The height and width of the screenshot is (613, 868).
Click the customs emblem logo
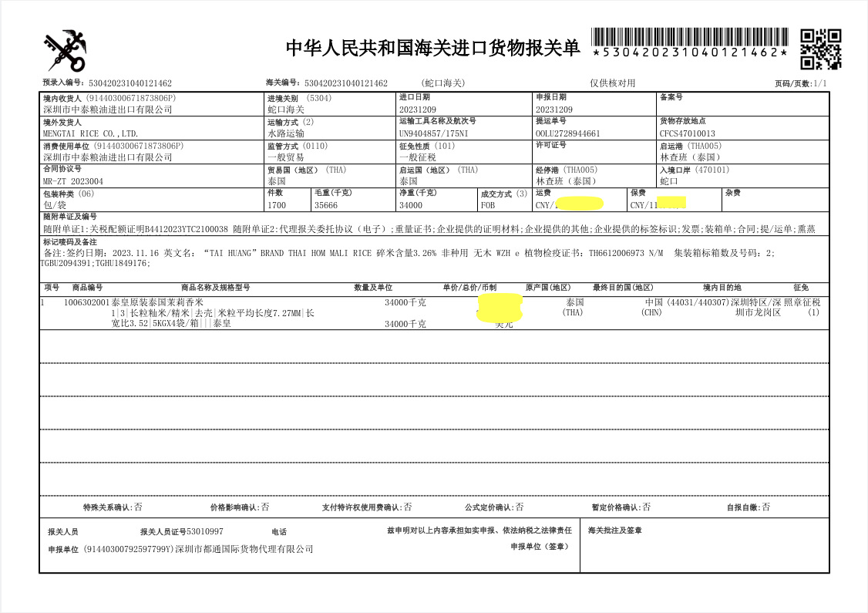pyautogui.click(x=65, y=51)
